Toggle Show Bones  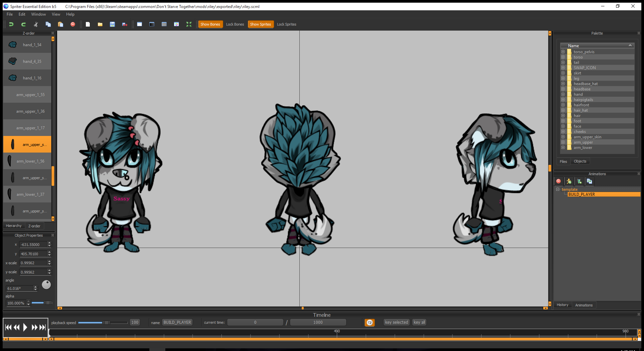pos(210,24)
